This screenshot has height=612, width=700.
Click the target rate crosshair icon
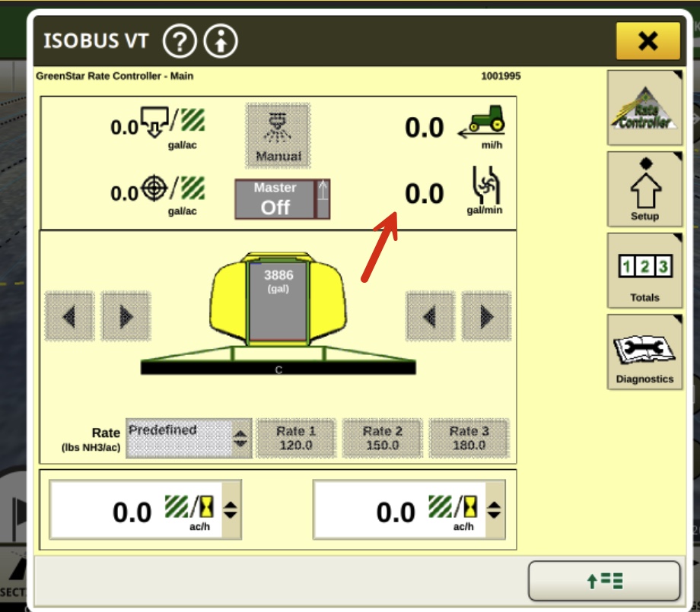pos(154,189)
